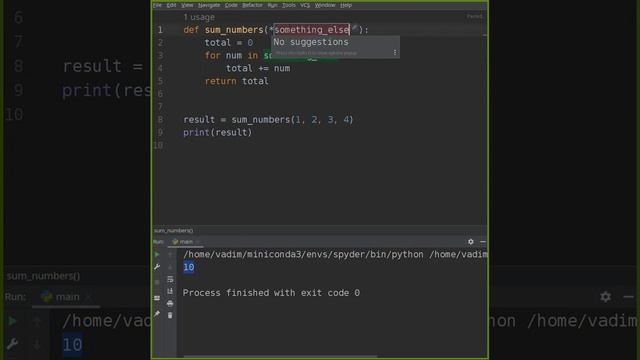Rerun main with the green play icon
The image size is (640, 360).
(x=157, y=255)
